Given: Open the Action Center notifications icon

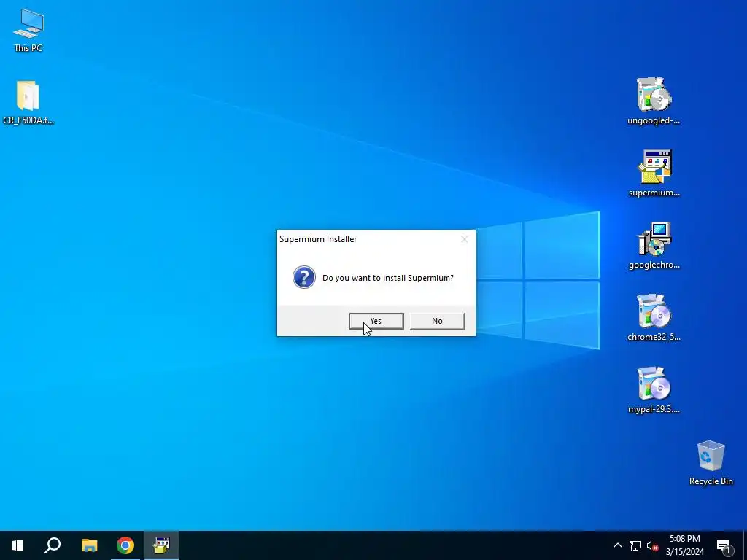Looking at the screenshot, I should coord(724,547).
